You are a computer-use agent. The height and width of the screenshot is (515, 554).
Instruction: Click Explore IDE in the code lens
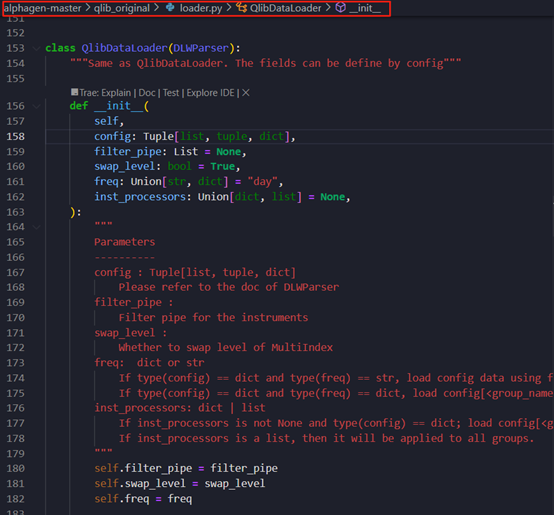coord(210,93)
